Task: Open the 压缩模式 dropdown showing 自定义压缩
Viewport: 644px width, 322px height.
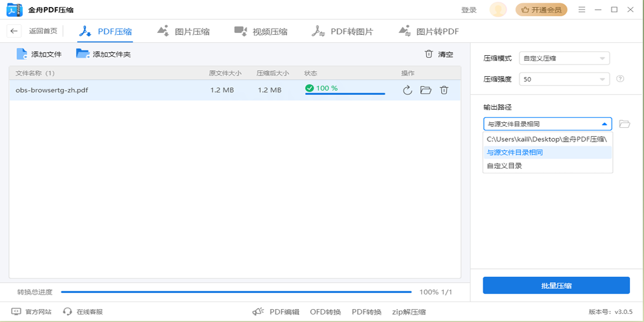Action: [564, 58]
